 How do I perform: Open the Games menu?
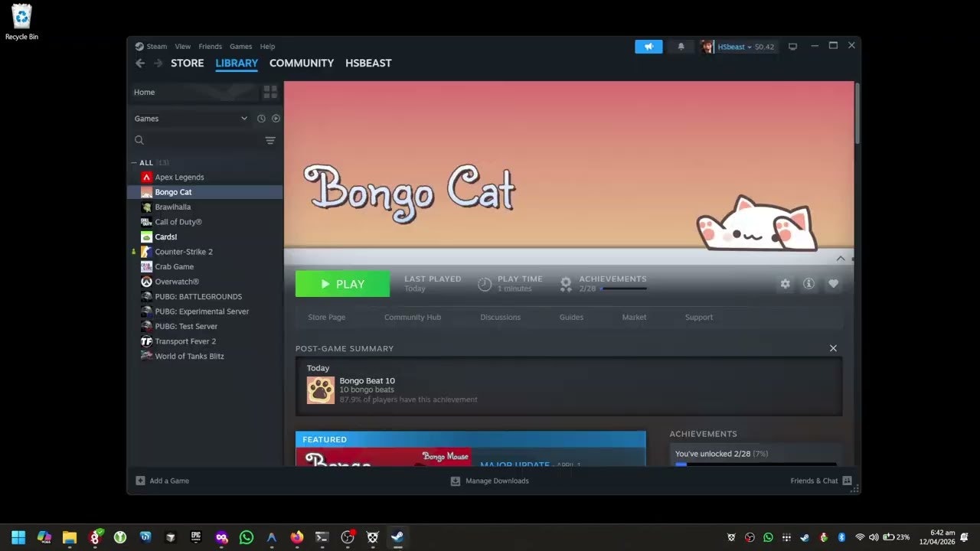click(240, 47)
